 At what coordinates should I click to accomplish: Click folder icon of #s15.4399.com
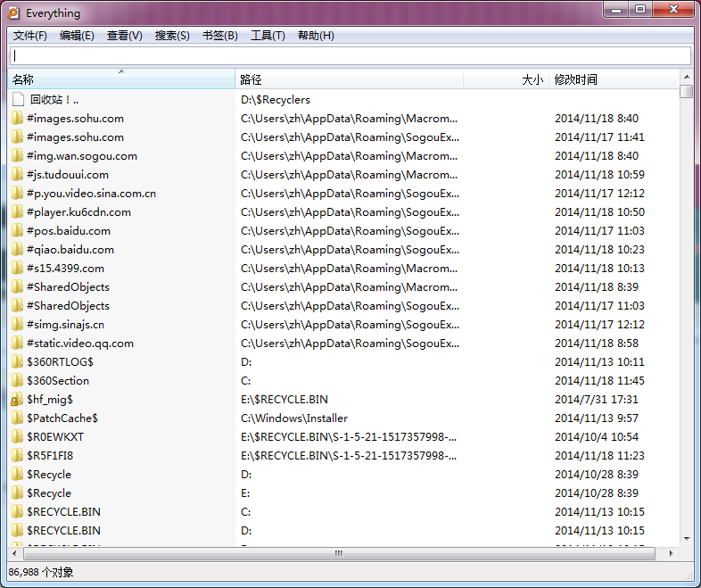[17, 269]
